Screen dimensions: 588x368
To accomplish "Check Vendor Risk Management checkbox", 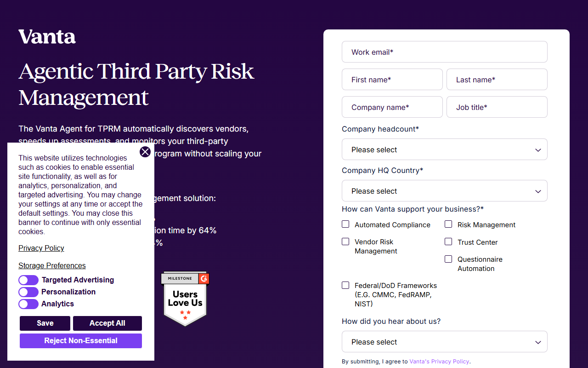I will pyautogui.click(x=345, y=241).
